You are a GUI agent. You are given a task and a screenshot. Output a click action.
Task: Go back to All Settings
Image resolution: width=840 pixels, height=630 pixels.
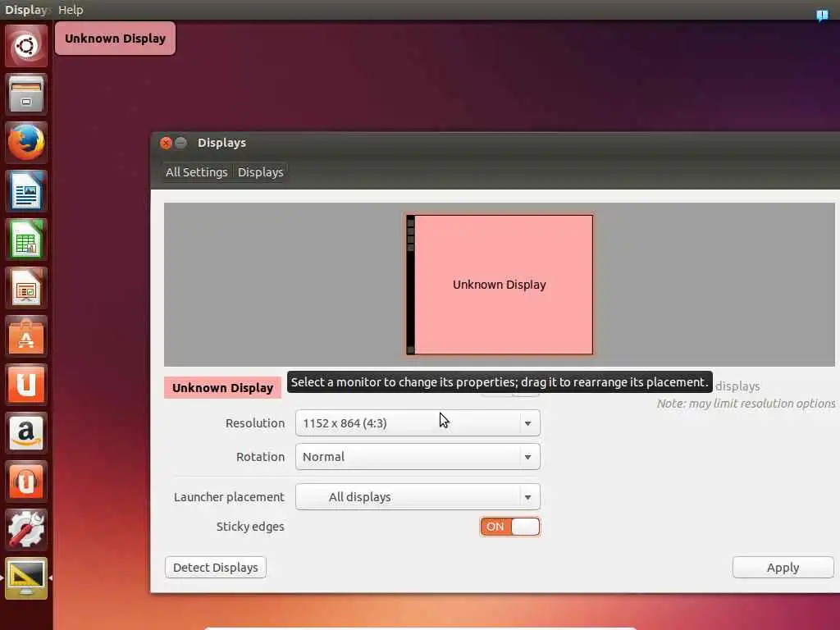click(197, 172)
